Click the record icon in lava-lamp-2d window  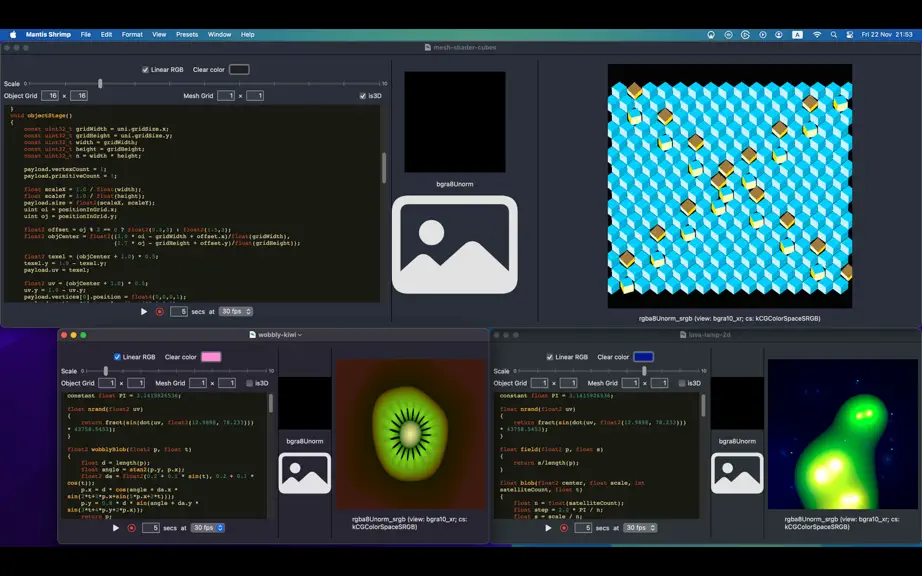pos(564,528)
